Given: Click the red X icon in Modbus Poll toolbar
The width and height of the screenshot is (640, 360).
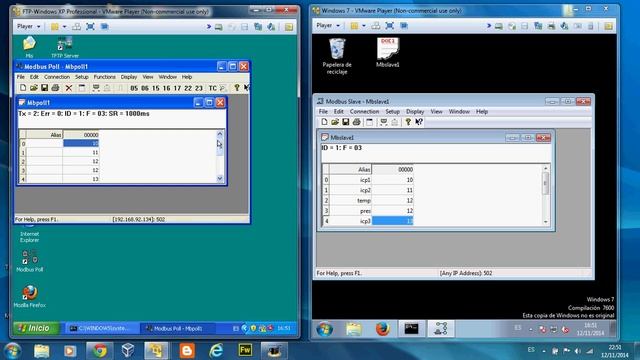Looking at the screenshot, I should coord(69,88).
